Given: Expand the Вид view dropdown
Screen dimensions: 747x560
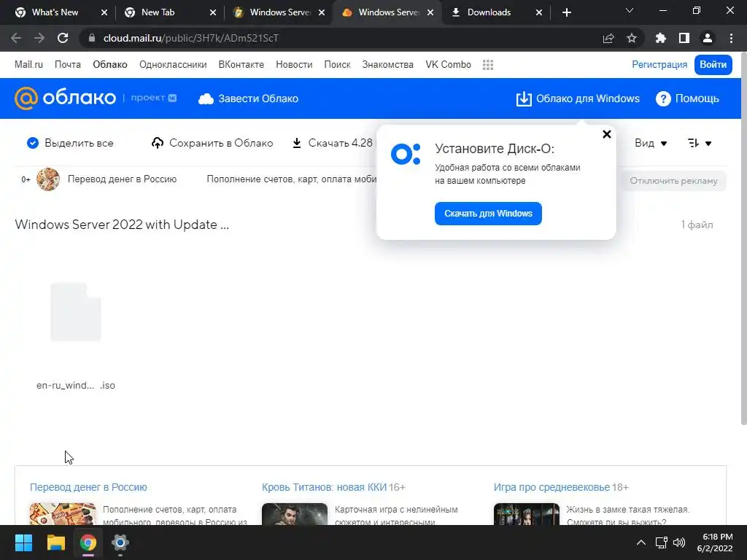Looking at the screenshot, I should [651, 143].
